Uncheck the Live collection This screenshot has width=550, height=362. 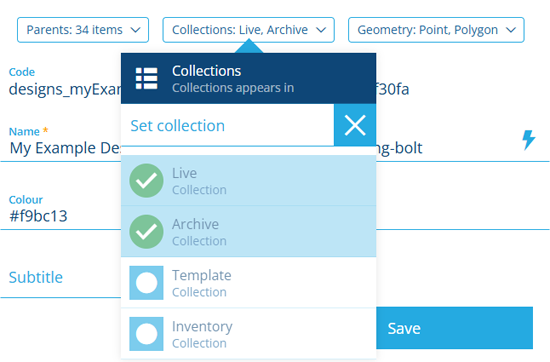point(248,181)
